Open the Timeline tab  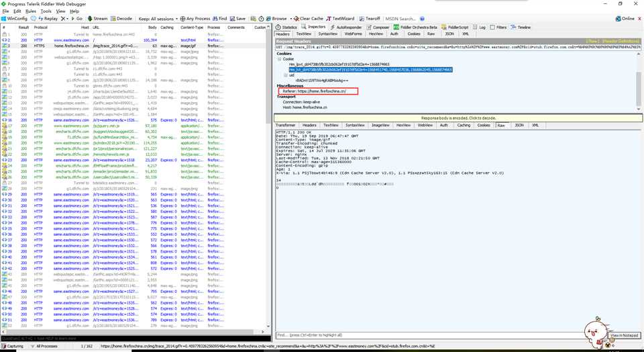(x=521, y=28)
